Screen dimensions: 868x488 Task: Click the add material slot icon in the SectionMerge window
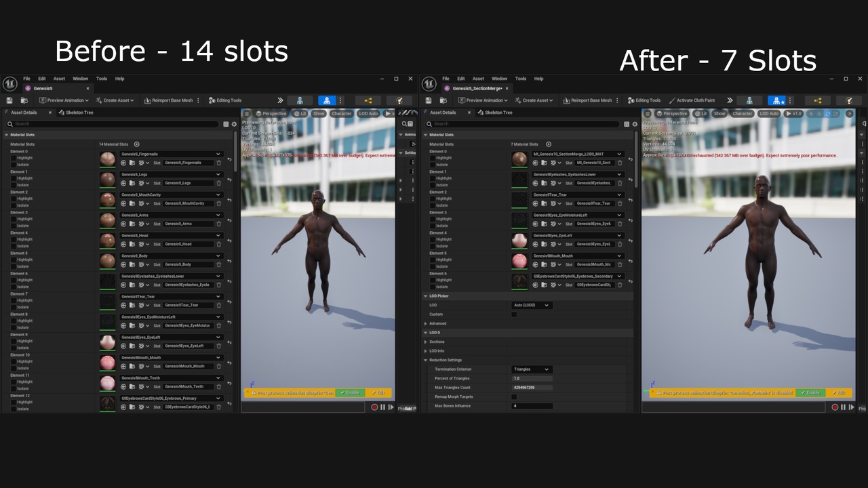point(549,144)
